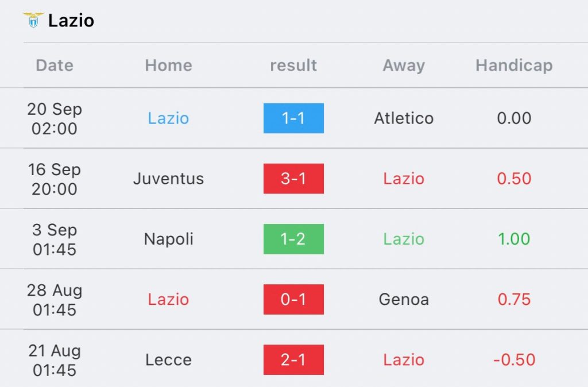Open the 0-1 result against Genoa
Viewport: 588px width, 387px height.
293,299
